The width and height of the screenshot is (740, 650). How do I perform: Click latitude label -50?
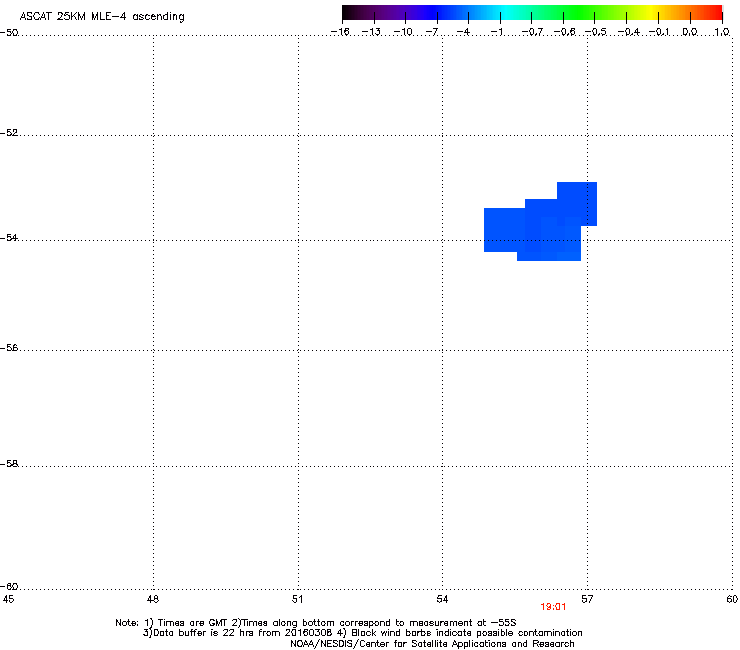9,33
